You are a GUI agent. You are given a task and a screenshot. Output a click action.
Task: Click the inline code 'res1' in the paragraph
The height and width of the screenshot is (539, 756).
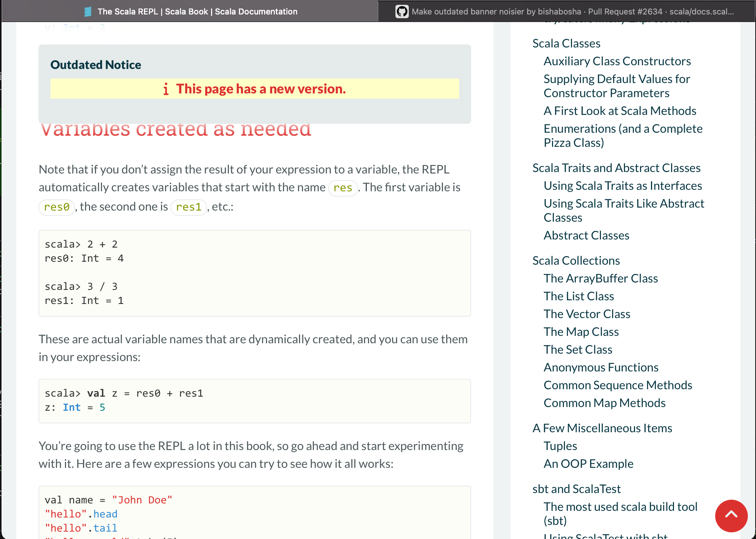[x=188, y=207]
